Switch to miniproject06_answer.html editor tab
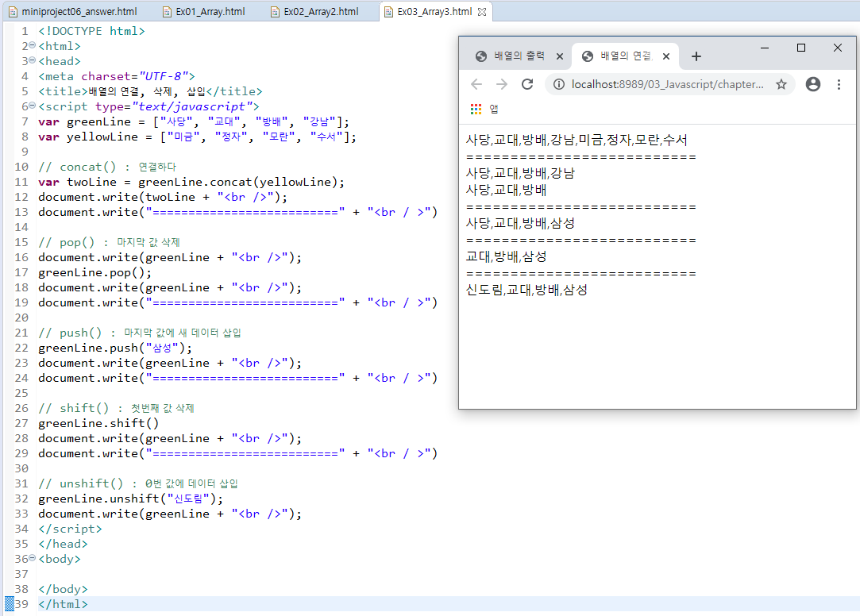 73,11
